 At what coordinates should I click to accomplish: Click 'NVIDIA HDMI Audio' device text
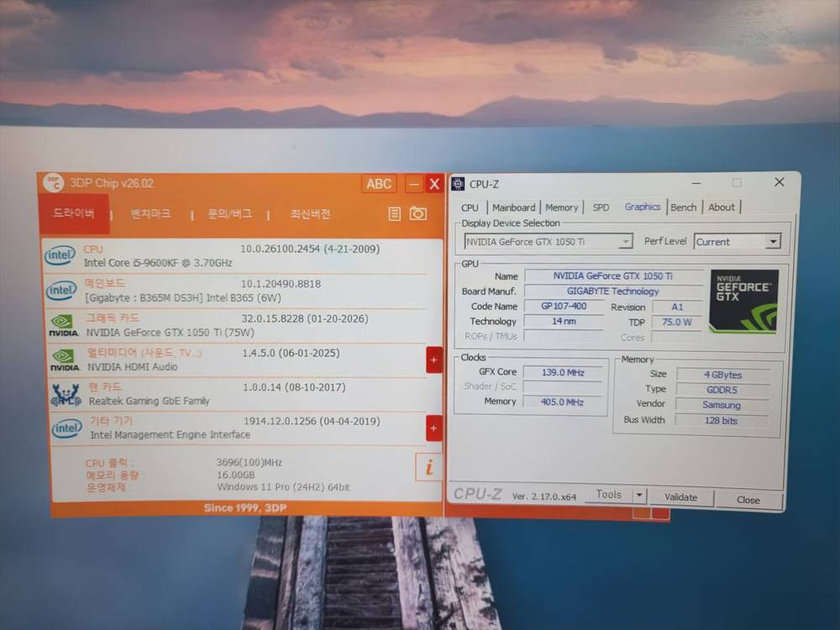click(x=133, y=367)
